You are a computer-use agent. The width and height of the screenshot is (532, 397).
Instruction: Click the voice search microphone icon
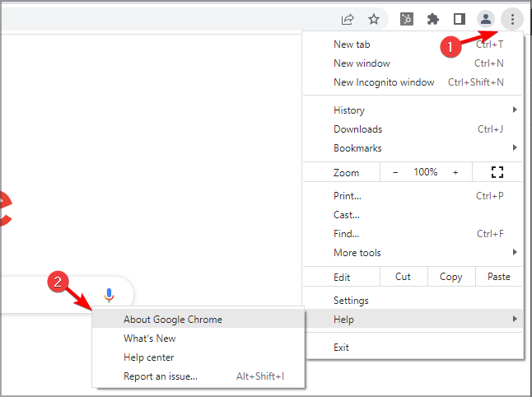[109, 295]
